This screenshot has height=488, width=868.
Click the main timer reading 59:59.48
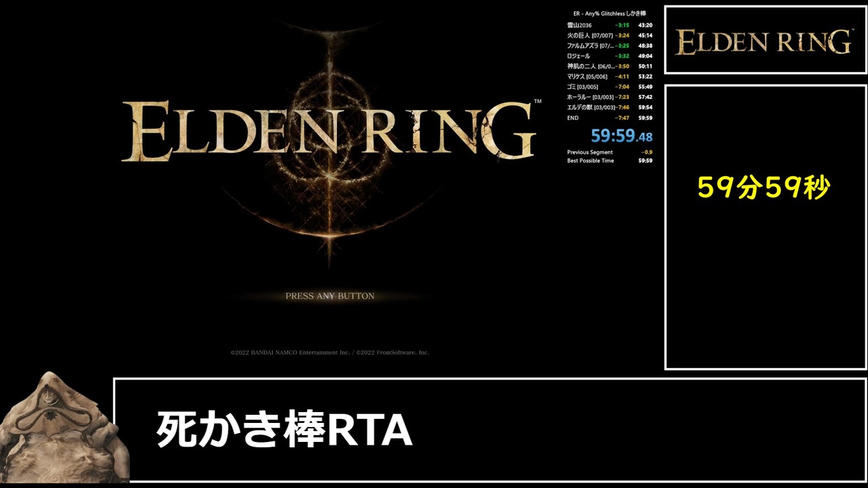point(622,136)
